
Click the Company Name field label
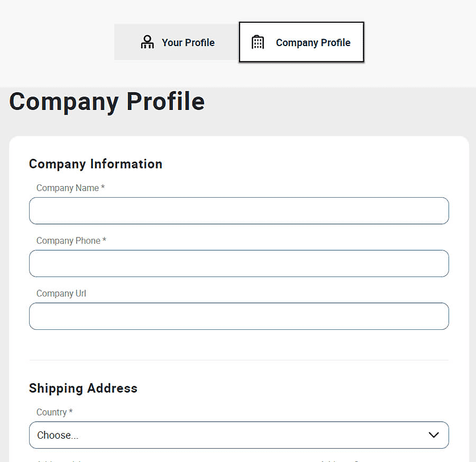(67, 188)
